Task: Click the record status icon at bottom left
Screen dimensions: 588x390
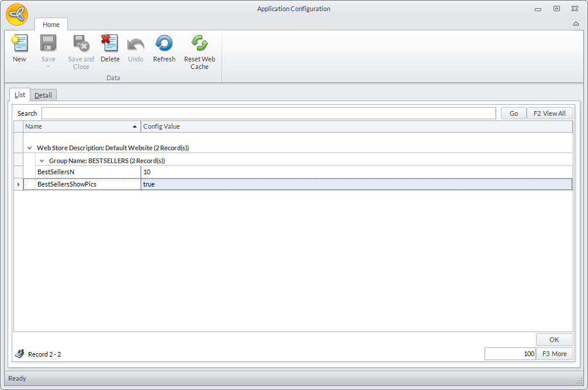Action: tap(19, 354)
